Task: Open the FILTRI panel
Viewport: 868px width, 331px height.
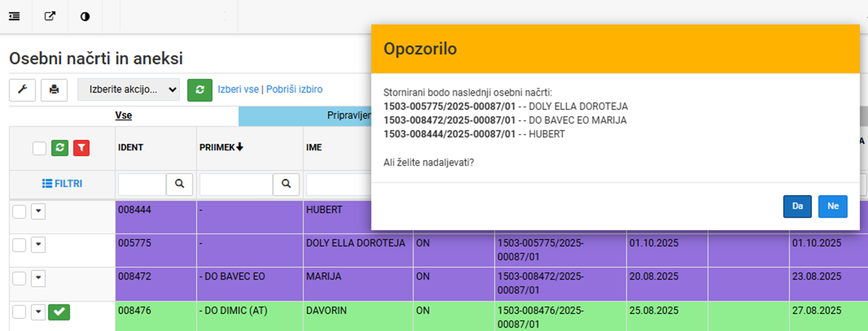Action: pos(62,184)
